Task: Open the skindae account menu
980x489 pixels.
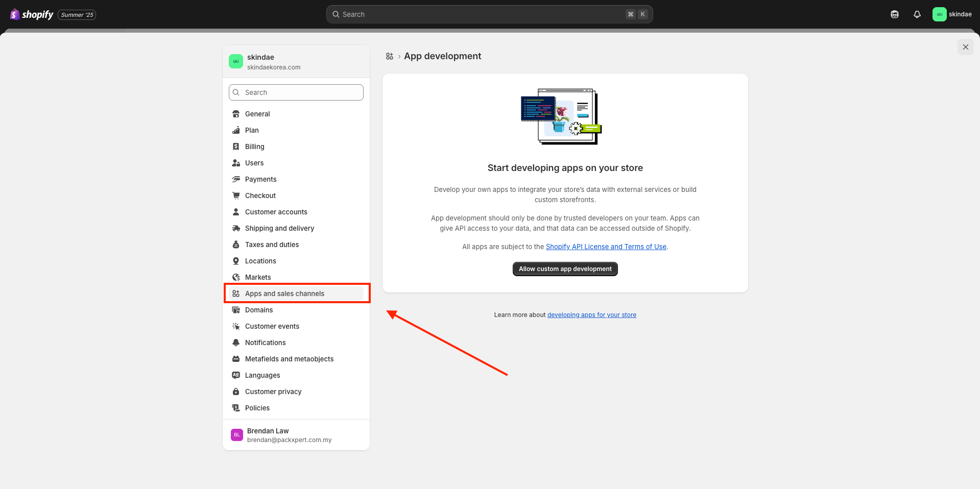Action: coord(952,14)
